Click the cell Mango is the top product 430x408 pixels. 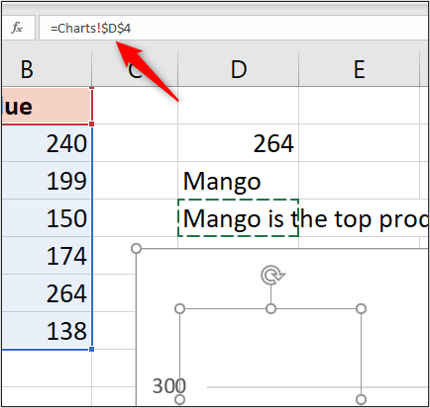(238, 218)
